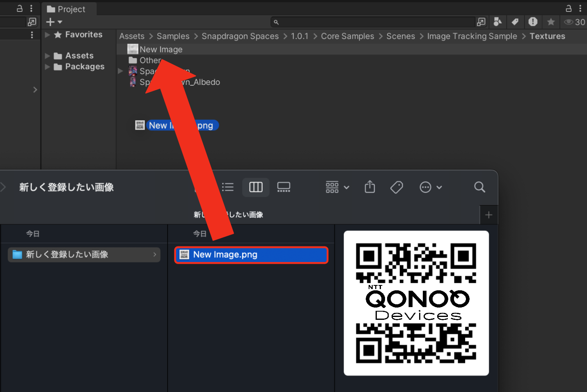Click the Save Search star icon
The width and height of the screenshot is (587, 392).
point(551,22)
